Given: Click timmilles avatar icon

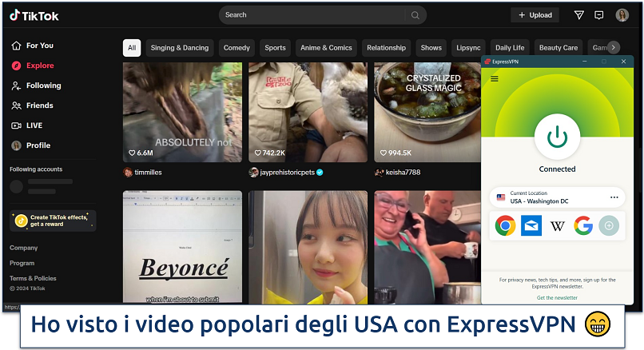Looking at the screenshot, I should (128, 172).
